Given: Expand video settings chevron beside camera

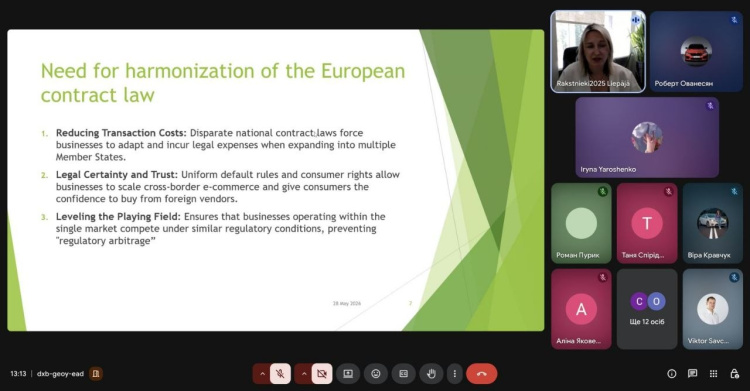Looking at the screenshot, I should (x=304, y=374).
